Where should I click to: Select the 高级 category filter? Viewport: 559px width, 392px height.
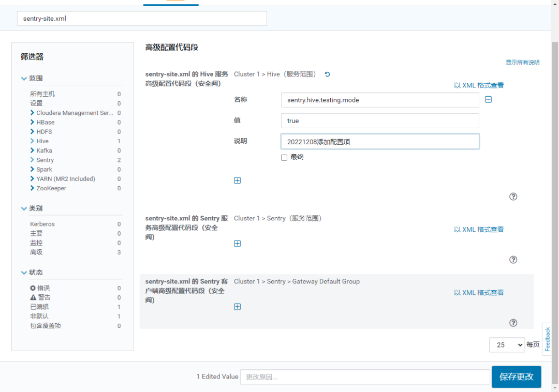pyautogui.click(x=36, y=252)
